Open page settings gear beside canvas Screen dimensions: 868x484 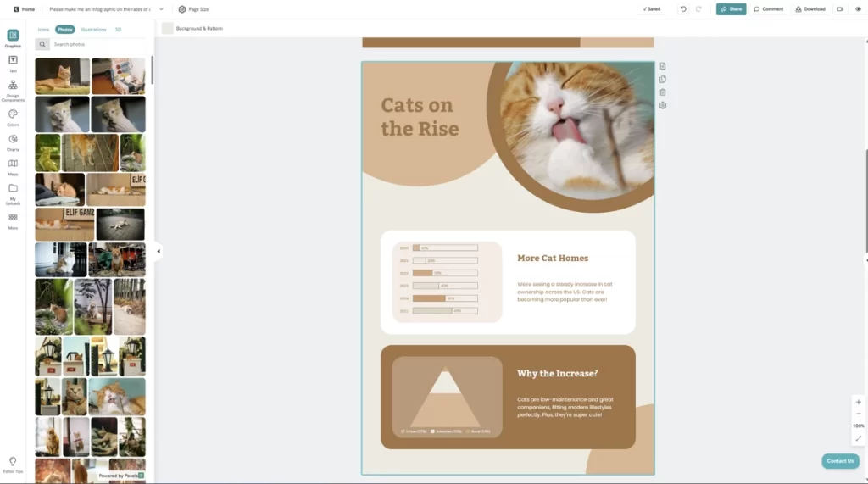(663, 105)
